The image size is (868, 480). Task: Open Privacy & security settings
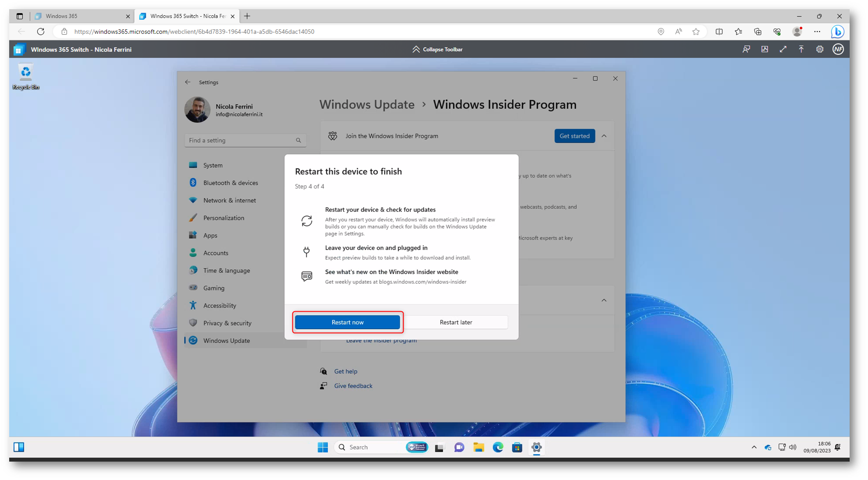click(x=245, y=323)
